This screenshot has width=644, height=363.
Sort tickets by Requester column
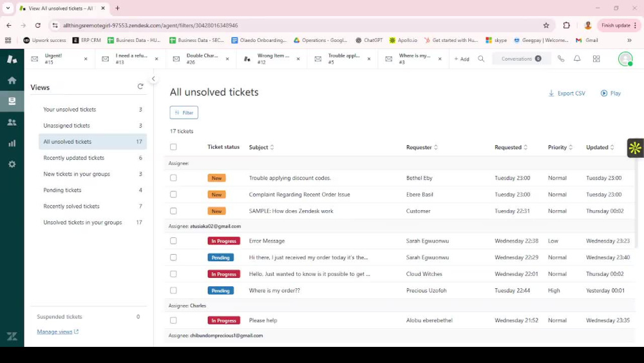[422, 147]
